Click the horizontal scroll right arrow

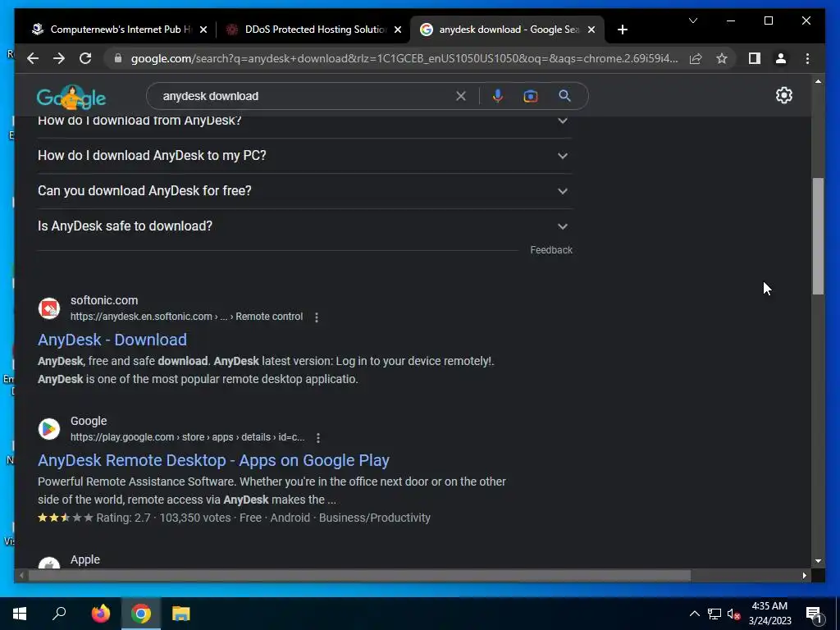coord(805,576)
